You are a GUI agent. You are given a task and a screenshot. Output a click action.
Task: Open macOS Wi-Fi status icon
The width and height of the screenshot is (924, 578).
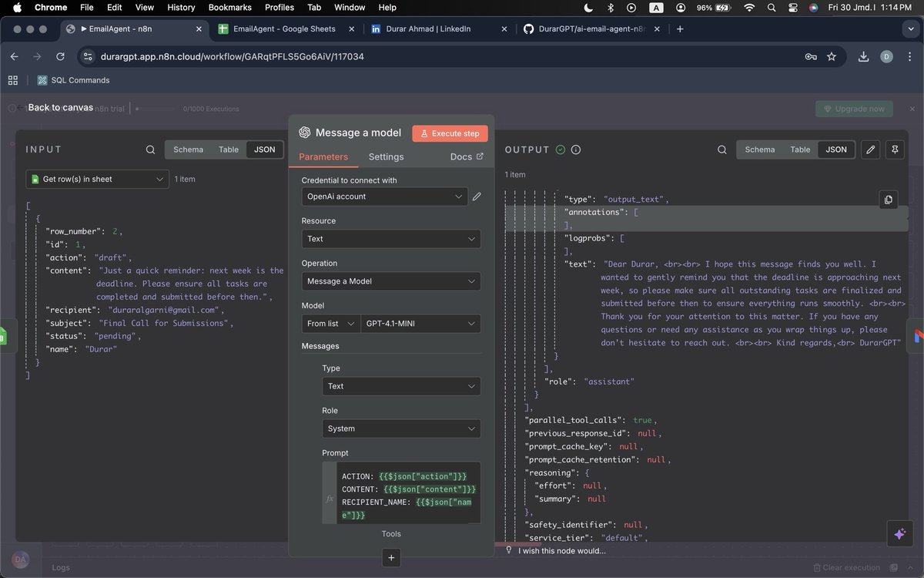point(749,7)
